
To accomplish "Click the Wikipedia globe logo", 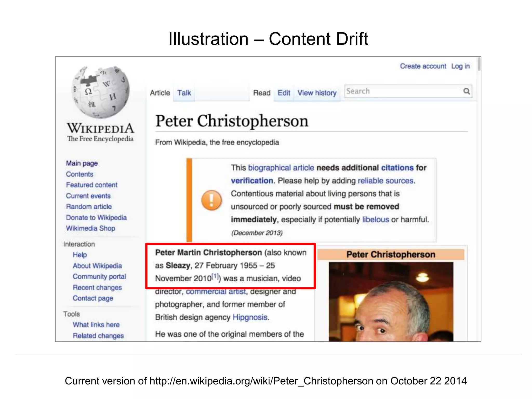I will [101, 92].
